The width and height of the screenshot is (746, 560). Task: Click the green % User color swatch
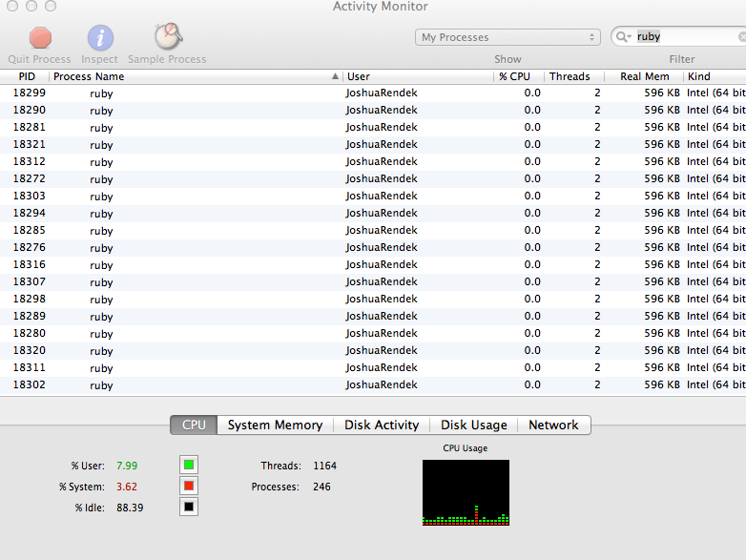(x=189, y=465)
